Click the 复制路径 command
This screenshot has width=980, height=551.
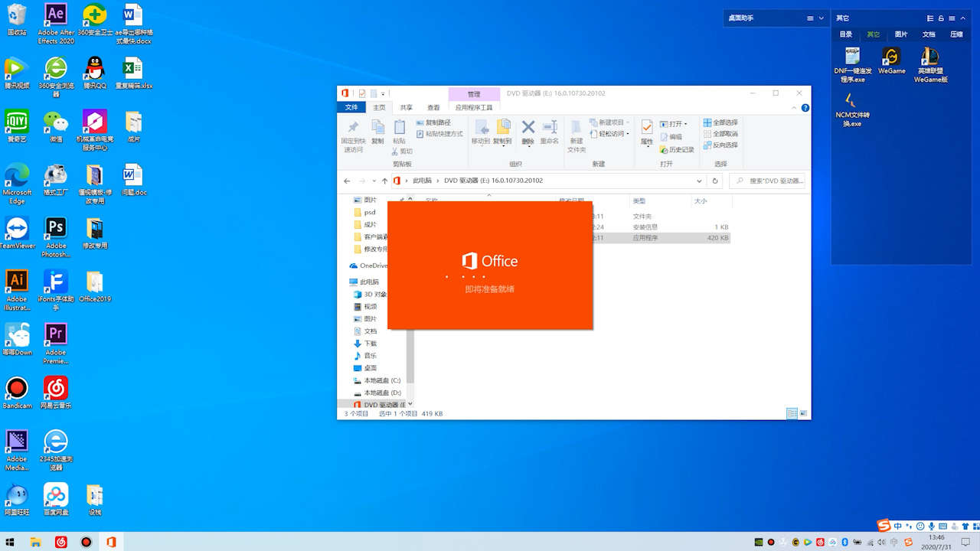tap(433, 122)
